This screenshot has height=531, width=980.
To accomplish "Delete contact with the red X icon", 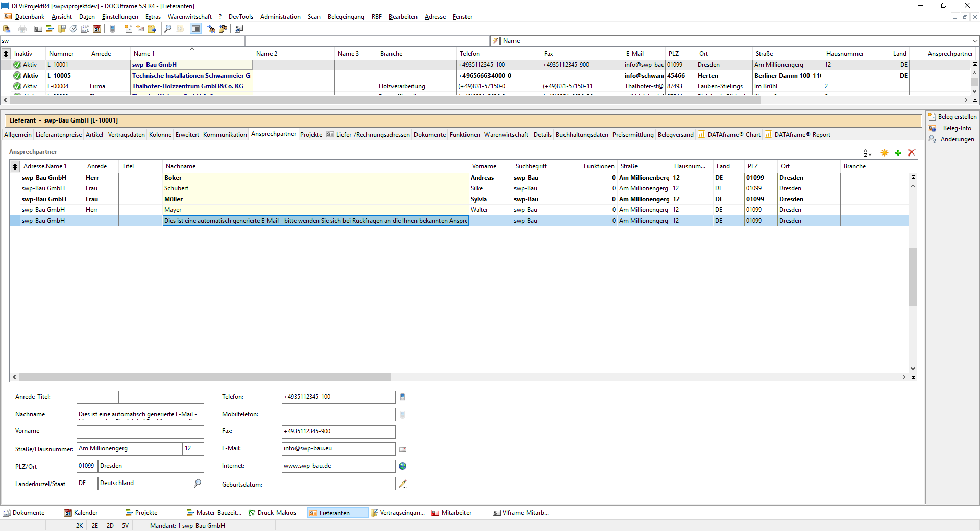I will (x=912, y=152).
